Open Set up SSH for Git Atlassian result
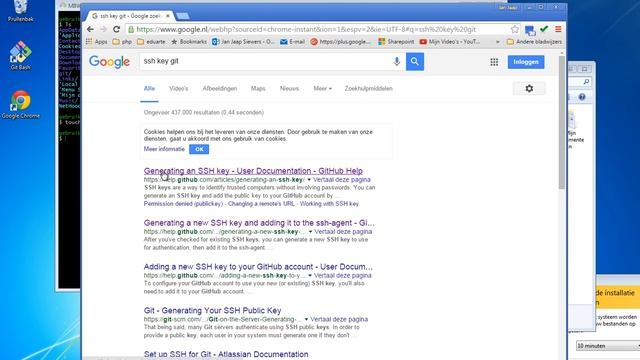The height and width of the screenshot is (360, 640). coord(226,354)
